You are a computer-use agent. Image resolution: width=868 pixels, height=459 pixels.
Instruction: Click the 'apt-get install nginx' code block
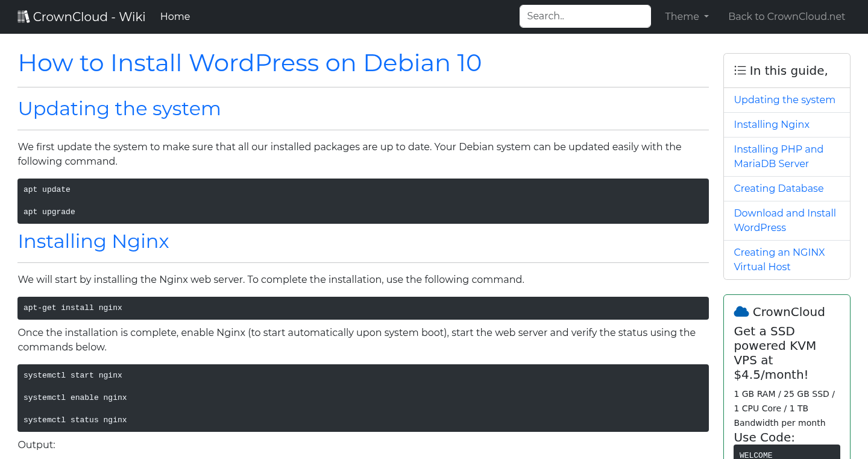(x=363, y=308)
